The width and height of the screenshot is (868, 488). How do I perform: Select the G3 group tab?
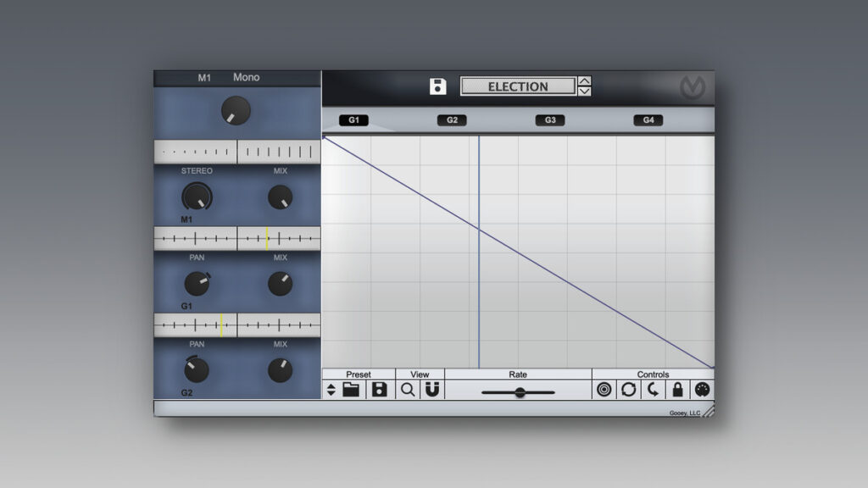point(549,119)
